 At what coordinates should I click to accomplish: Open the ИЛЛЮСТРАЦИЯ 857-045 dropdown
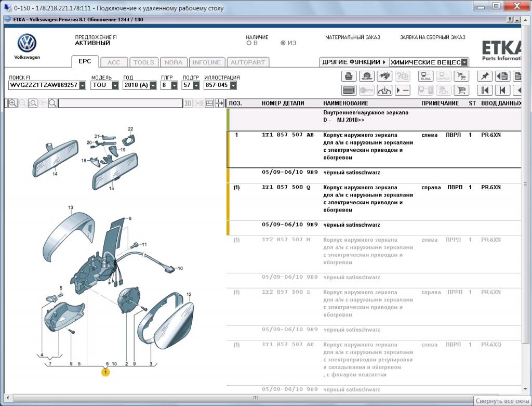pyautogui.click(x=233, y=85)
